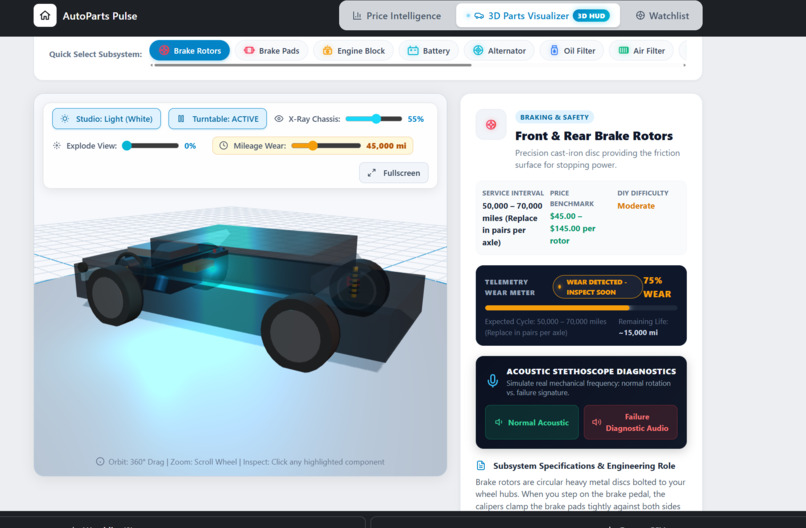Viewport: 806px width, 528px height.
Task: Click the sun icon in the Studio button
Action: [65, 119]
